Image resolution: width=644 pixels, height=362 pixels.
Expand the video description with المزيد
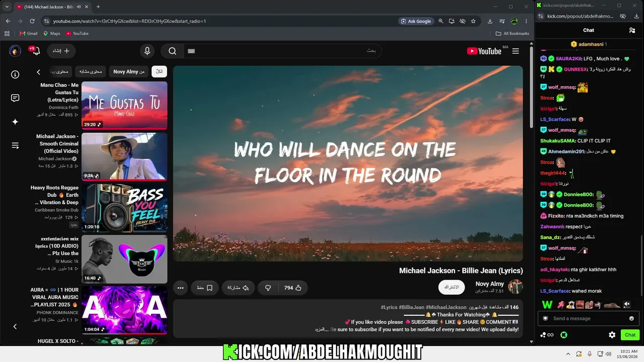[321, 329]
